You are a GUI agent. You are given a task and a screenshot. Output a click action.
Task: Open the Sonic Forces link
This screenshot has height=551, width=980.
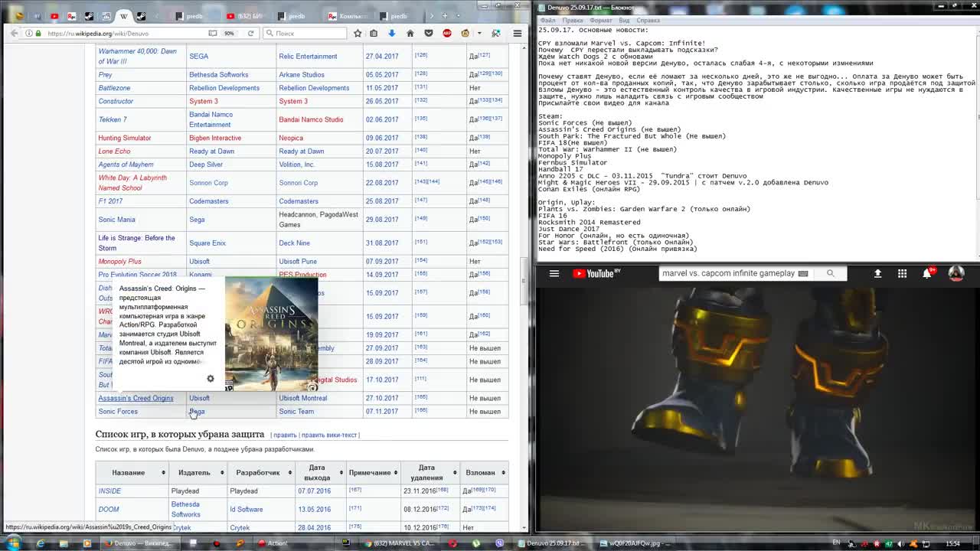coord(118,412)
